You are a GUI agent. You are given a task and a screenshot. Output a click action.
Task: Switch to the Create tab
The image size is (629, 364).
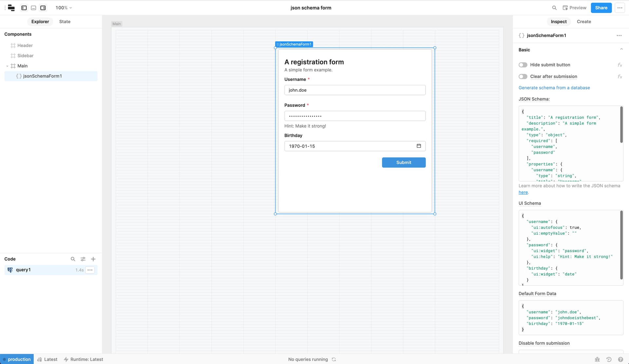click(x=584, y=21)
